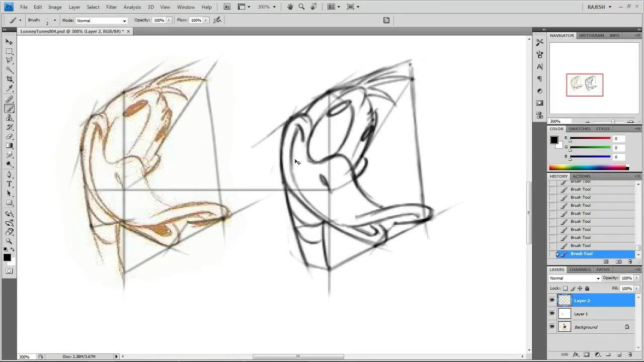This screenshot has width=644, height=362.
Task: Hide the Background layer
Action: tap(552, 327)
